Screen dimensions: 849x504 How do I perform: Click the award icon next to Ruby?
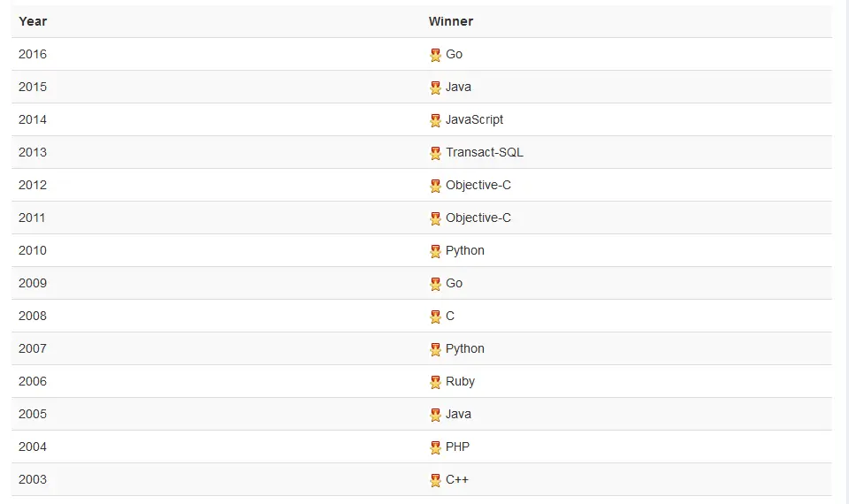(x=435, y=382)
